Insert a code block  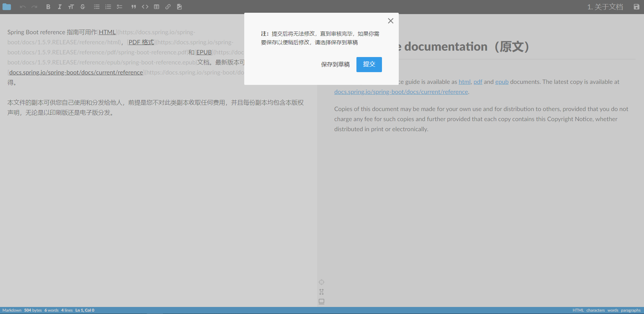click(145, 7)
